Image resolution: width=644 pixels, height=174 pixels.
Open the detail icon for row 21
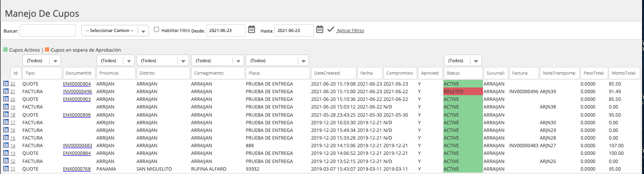pos(6,91)
